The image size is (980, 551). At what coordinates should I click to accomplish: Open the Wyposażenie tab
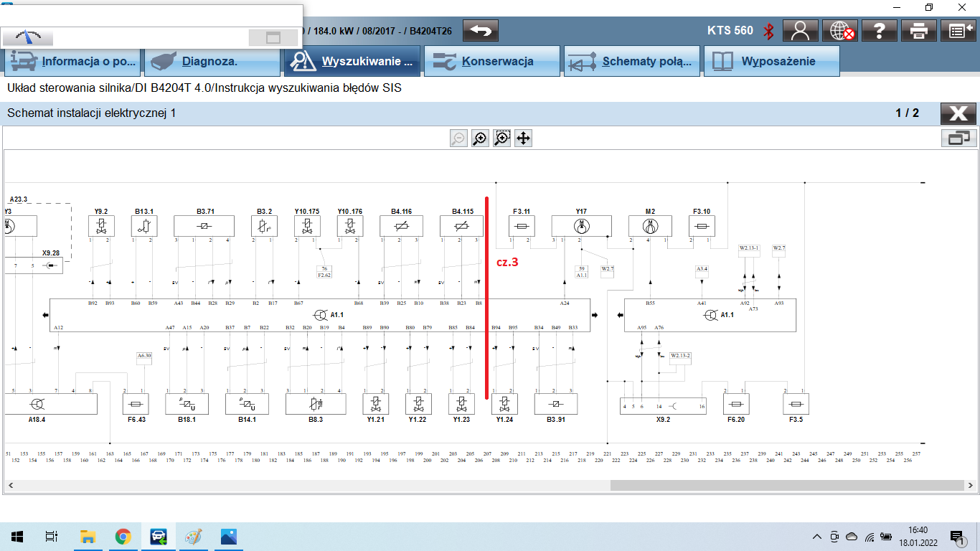coord(771,62)
